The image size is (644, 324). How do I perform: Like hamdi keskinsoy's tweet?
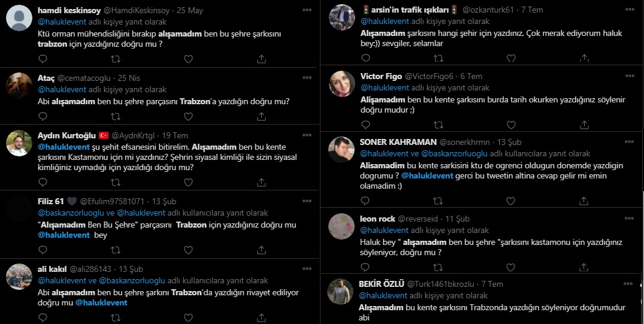(188, 59)
